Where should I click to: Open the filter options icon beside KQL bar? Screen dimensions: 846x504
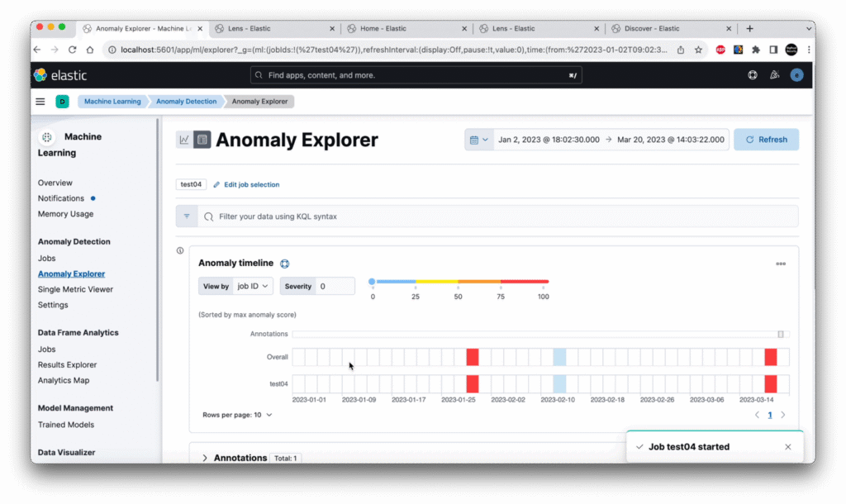[x=186, y=216]
